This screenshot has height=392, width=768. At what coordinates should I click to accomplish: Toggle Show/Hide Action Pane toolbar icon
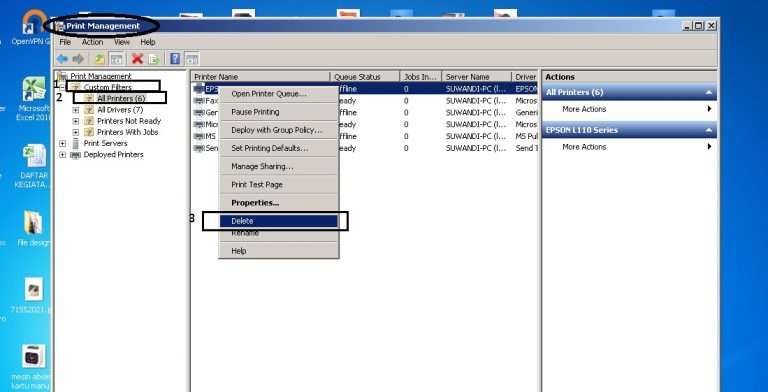192,59
